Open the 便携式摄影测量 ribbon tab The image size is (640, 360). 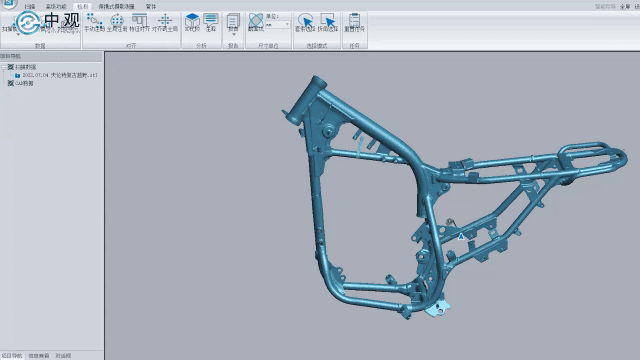click(116, 7)
